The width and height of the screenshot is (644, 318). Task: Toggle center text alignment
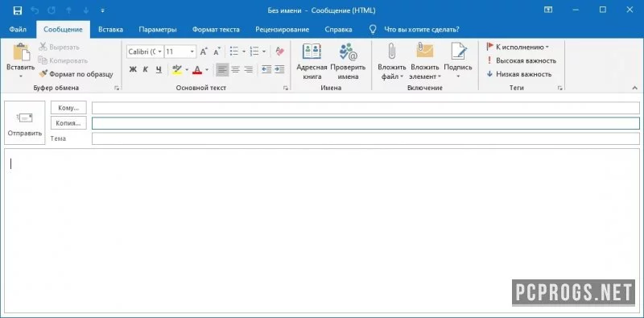(x=235, y=69)
